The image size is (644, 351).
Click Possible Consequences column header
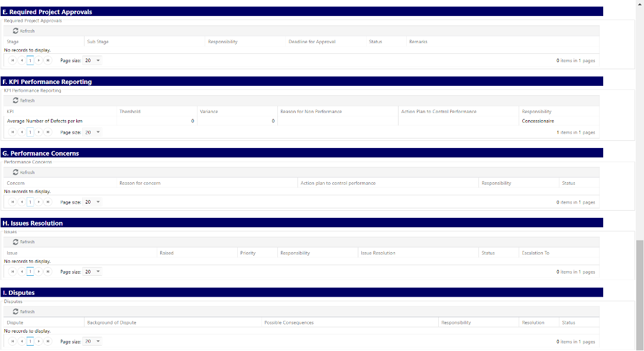click(x=289, y=323)
